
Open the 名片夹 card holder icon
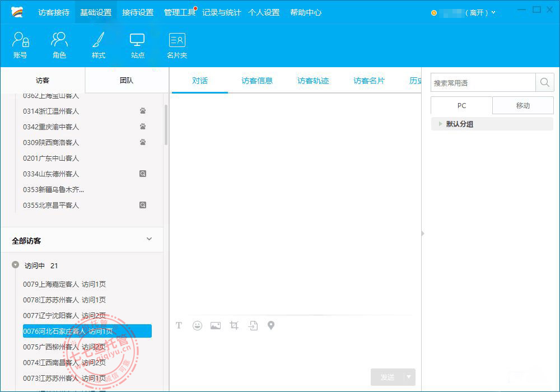(x=177, y=45)
